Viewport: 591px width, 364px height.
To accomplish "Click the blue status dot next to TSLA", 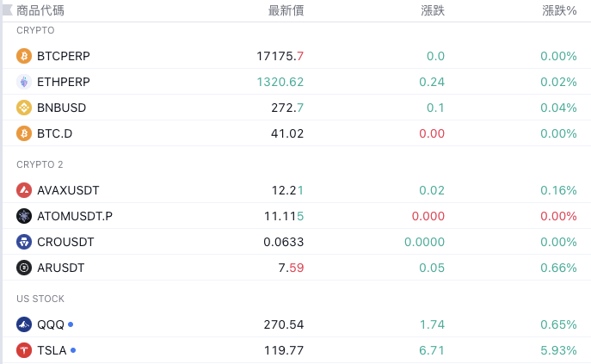I will coord(73,350).
